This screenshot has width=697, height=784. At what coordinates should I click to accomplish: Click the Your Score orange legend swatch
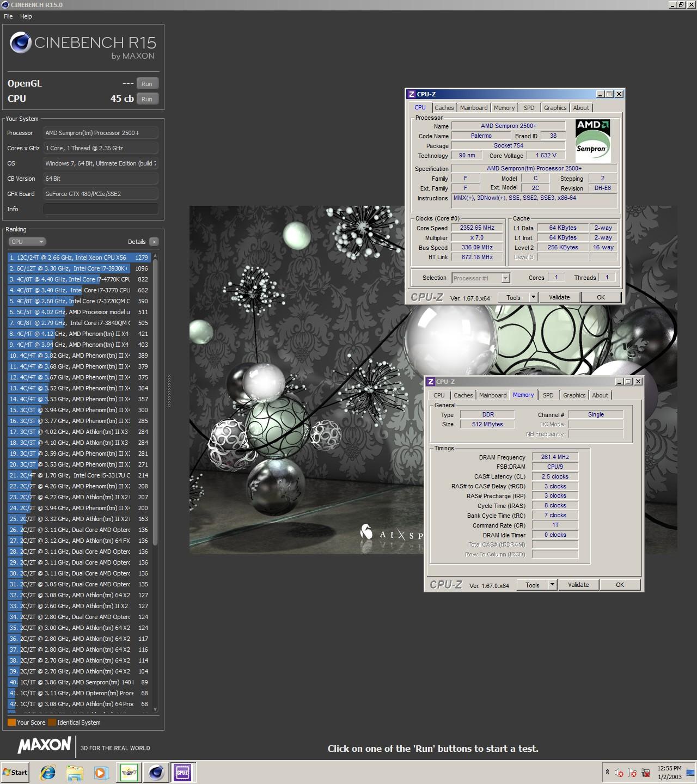pyautogui.click(x=11, y=722)
